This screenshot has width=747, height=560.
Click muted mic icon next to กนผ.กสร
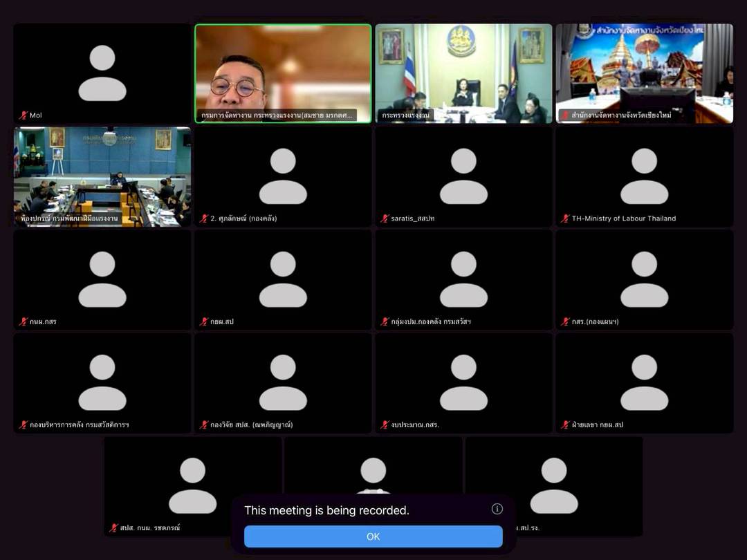pyautogui.click(x=23, y=321)
